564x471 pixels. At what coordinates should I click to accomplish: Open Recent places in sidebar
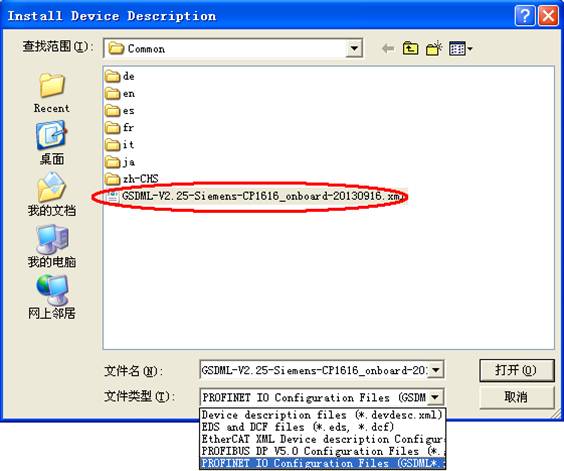pos(52,93)
